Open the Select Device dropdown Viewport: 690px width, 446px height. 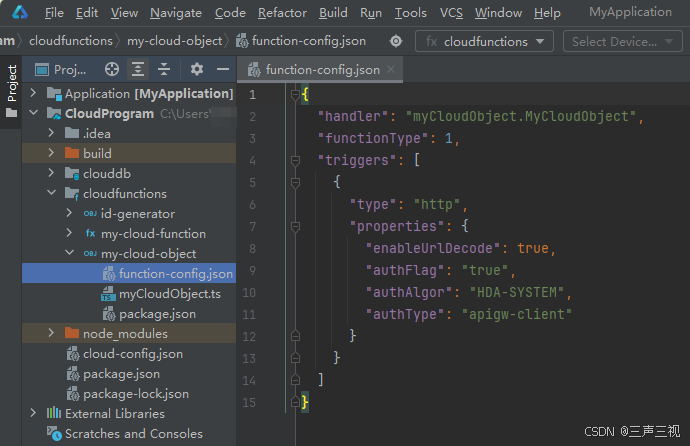click(x=623, y=41)
